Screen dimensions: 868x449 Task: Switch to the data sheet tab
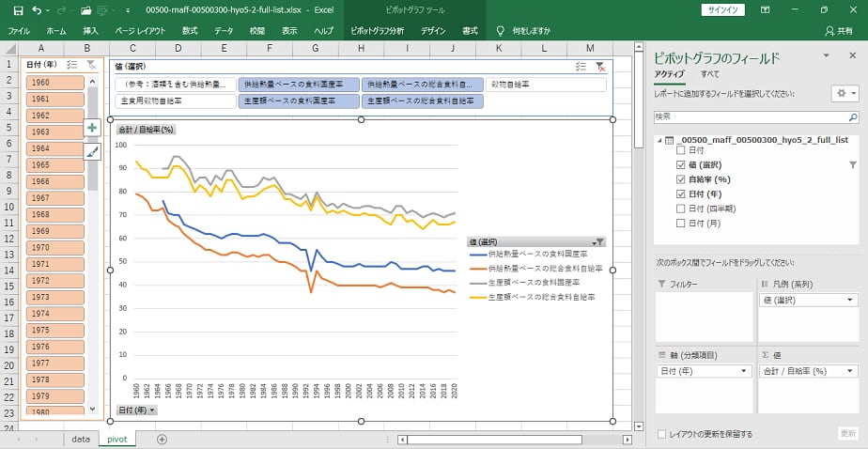[x=81, y=439]
